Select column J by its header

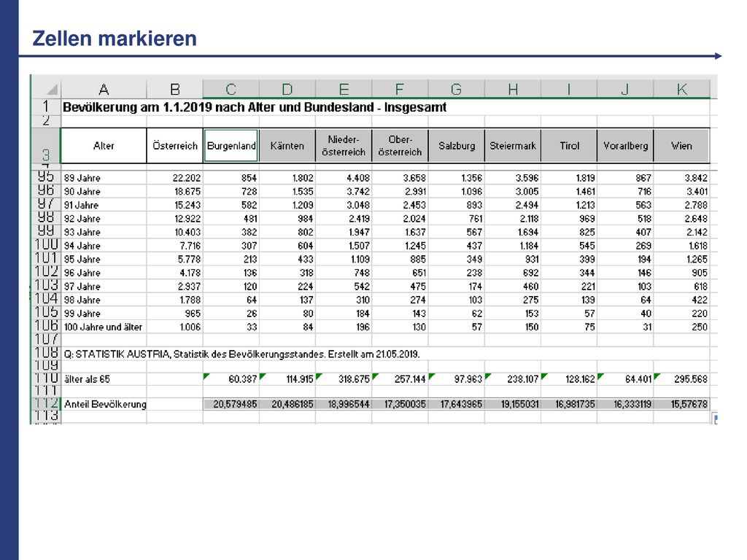click(625, 89)
